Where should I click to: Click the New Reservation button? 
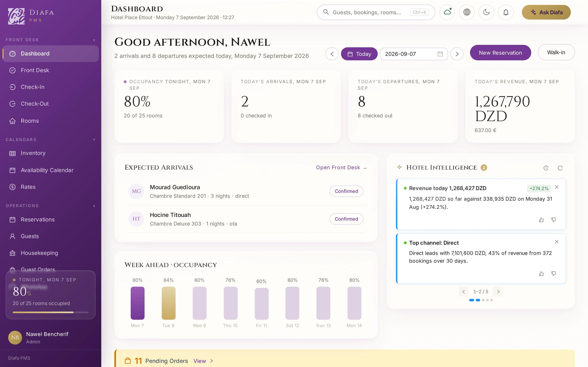click(x=500, y=53)
